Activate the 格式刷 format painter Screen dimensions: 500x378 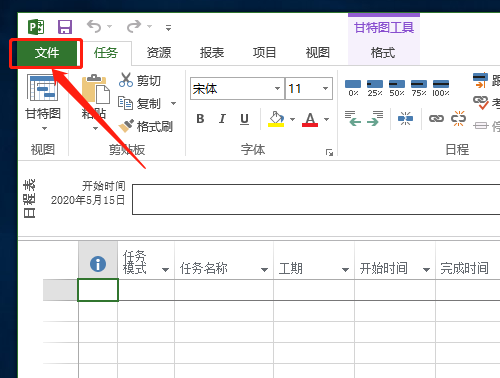point(146,126)
